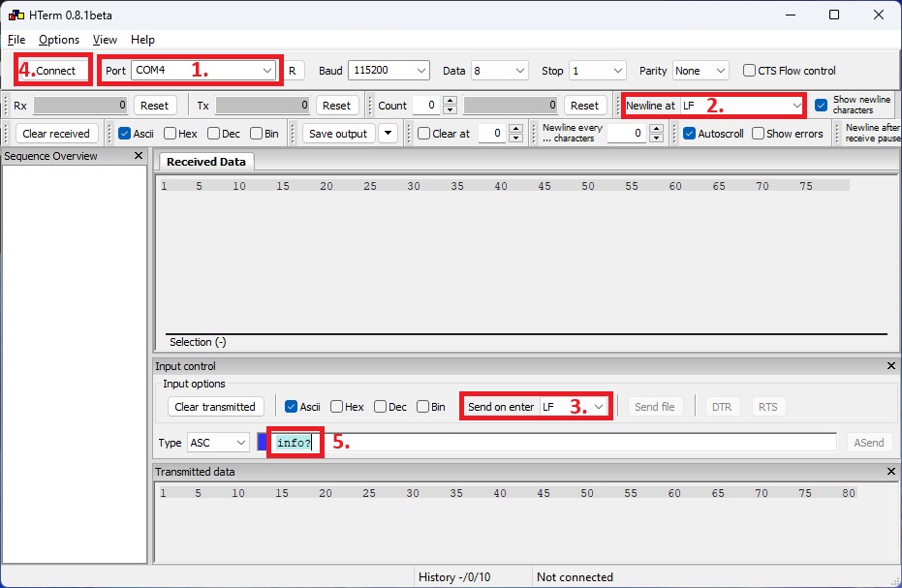Close the Sequence Overview panel
The height and width of the screenshot is (588, 902).
coord(138,156)
